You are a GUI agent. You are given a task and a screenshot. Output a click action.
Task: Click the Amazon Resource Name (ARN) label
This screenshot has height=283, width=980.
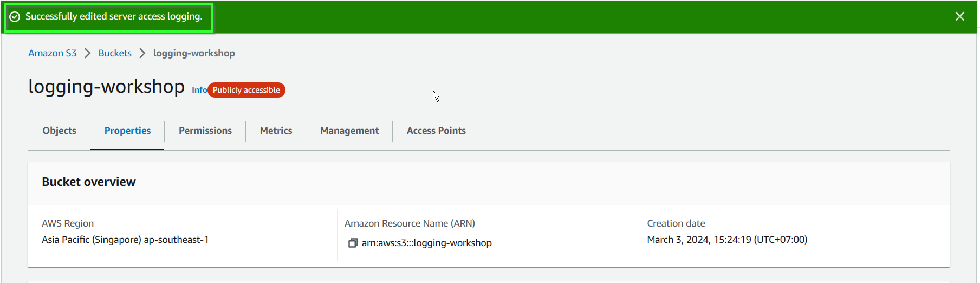pos(410,223)
